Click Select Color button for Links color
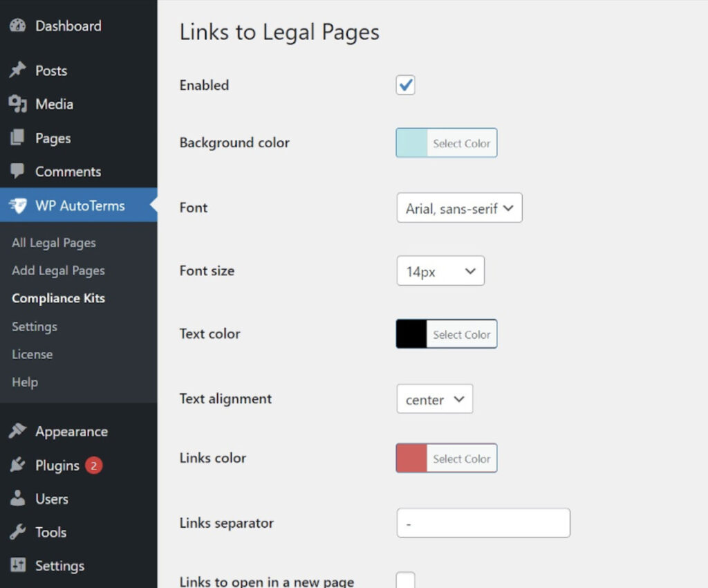The image size is (708, 588). 462,459
